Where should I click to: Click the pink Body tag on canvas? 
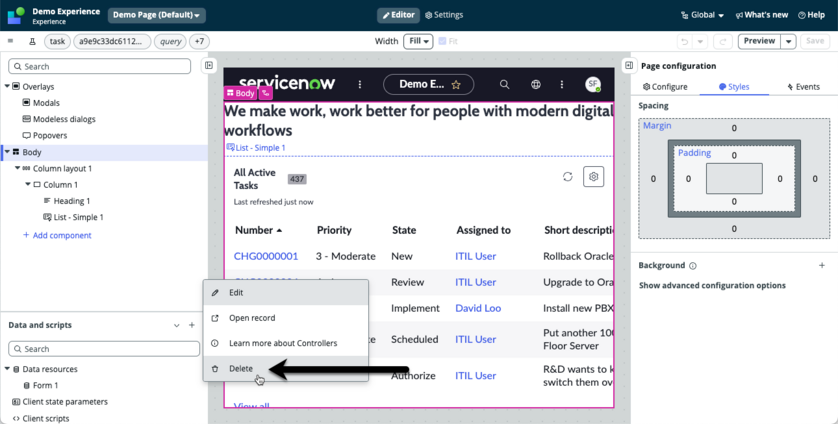[240, 93]
